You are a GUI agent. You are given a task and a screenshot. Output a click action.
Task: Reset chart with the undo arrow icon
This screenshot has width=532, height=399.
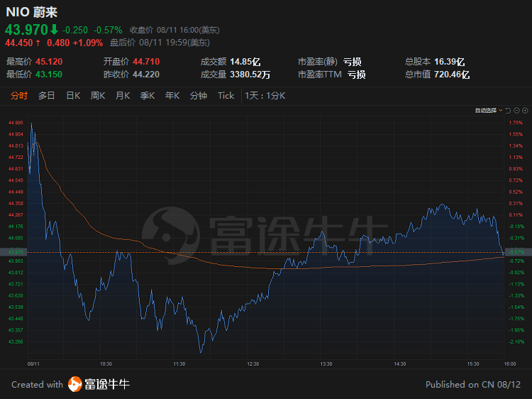click(508, 111)
